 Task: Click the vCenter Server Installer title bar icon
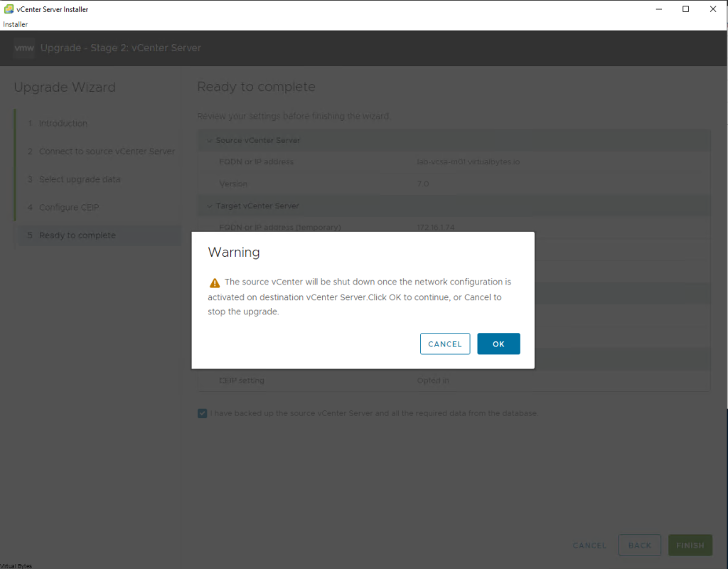pos(8,9)
